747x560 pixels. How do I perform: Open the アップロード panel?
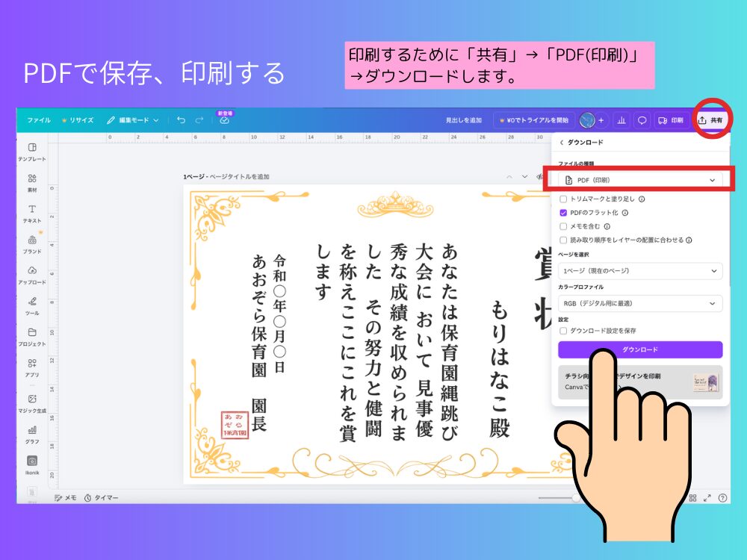pos(32,276)
